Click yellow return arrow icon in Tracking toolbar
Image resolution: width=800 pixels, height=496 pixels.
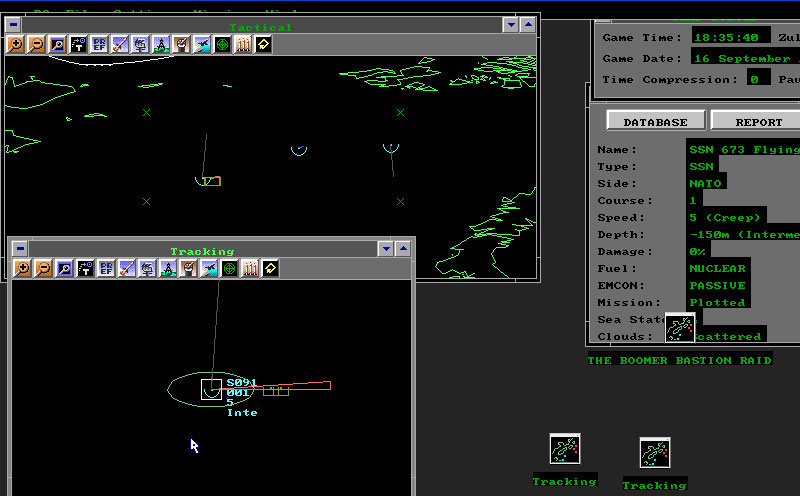[270, 268]
